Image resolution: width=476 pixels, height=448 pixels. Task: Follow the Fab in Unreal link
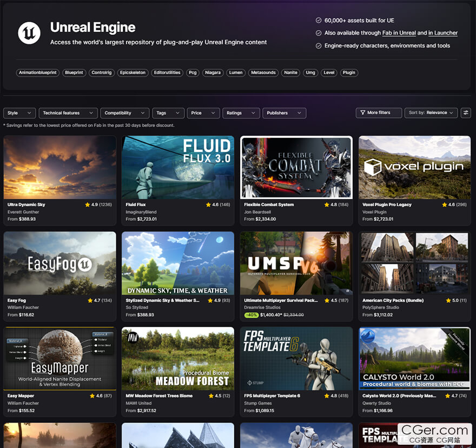pyautogui.click(x=399, y=33)
